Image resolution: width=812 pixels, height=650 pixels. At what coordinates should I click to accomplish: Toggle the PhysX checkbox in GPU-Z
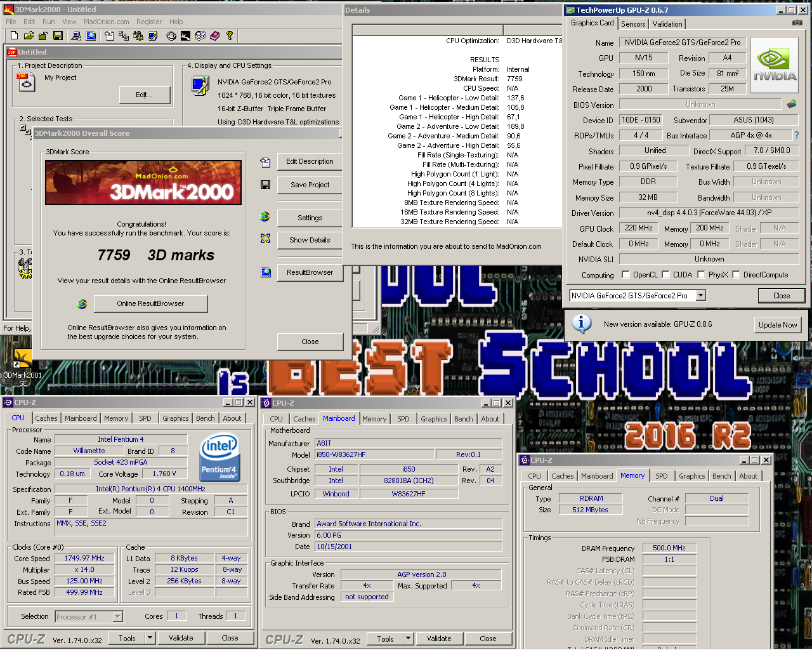click(701, 275)
